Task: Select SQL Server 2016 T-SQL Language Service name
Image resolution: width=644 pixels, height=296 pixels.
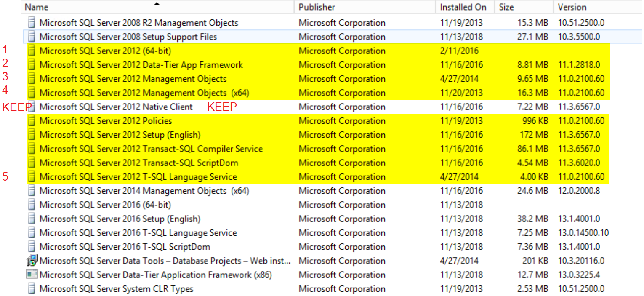Action: (138, 233)
